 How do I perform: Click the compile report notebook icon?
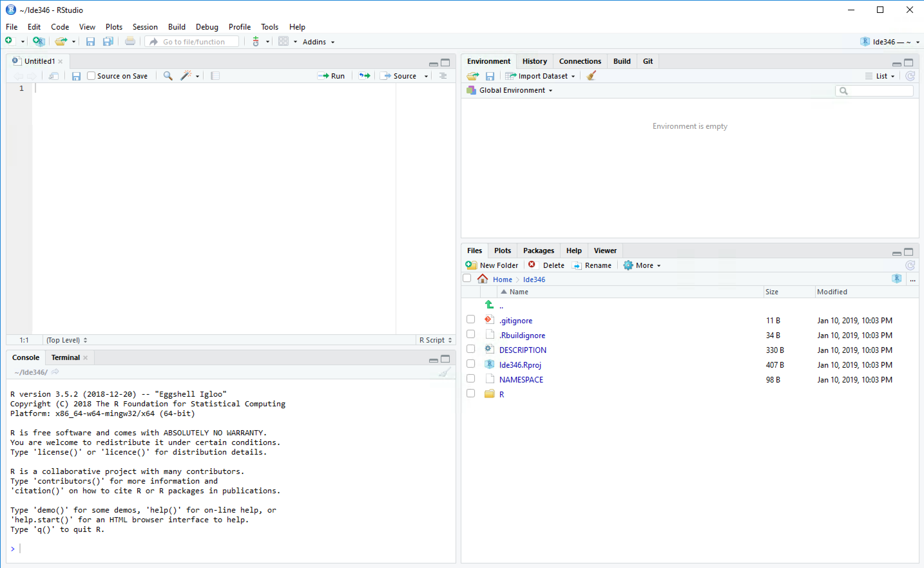click(215, 76)
